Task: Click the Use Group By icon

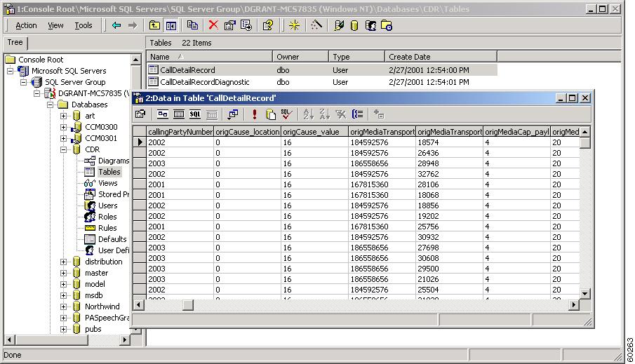Action: [x=357, y=114]
